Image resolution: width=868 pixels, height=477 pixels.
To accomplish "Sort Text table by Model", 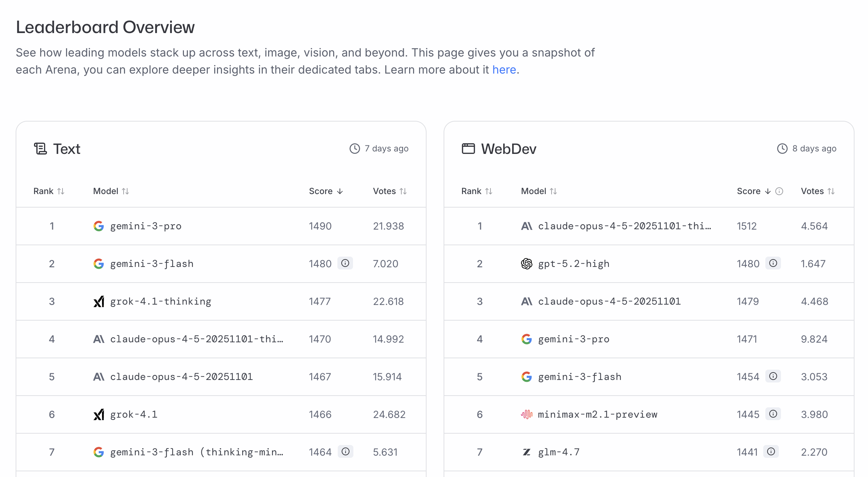I will coord(111,191).
